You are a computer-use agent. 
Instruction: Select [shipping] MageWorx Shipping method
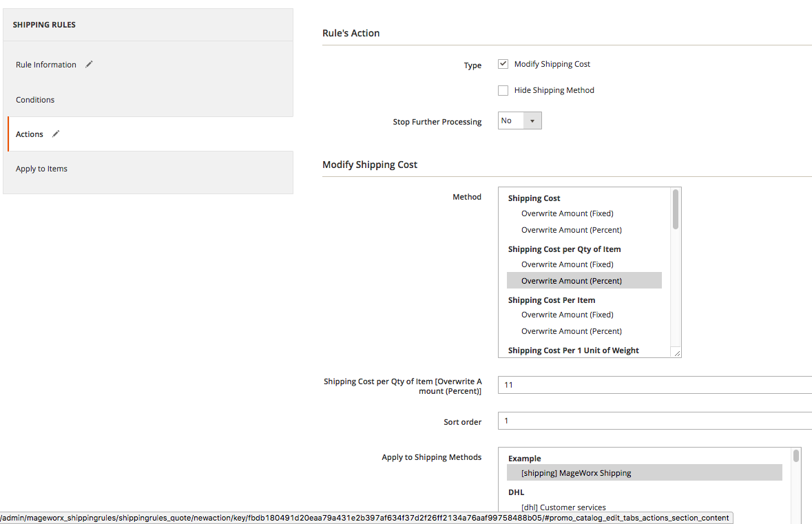(x=576, y=473)
